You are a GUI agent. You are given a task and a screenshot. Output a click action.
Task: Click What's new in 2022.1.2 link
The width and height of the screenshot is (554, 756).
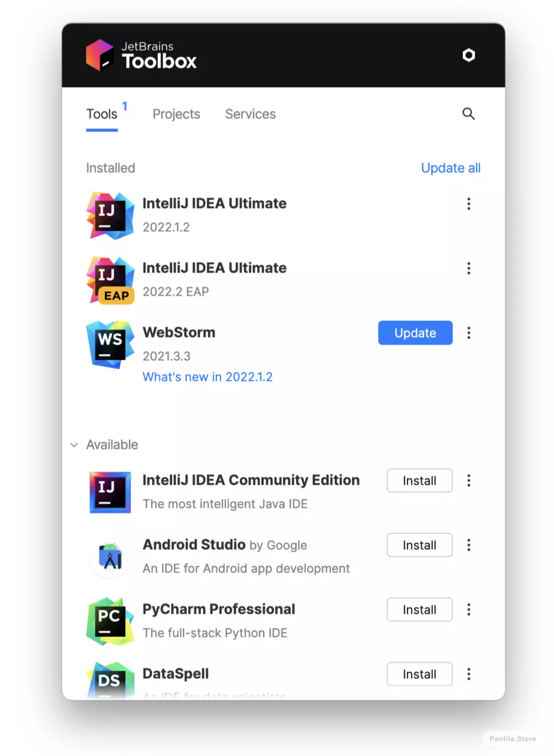(208, 377)
